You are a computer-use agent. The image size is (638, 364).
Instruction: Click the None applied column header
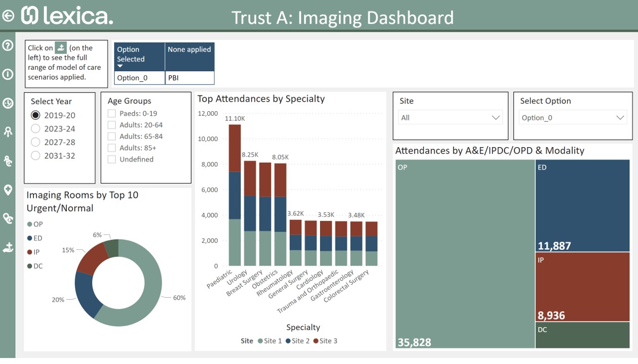tap(189, 50)
